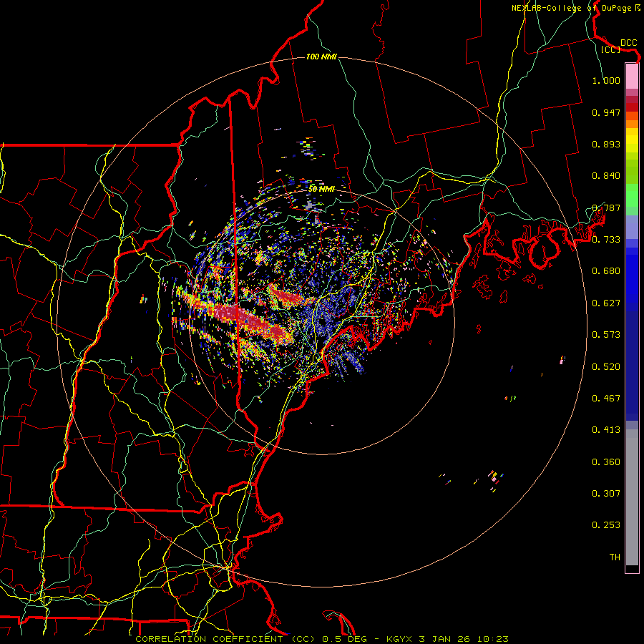Click the 50 NMI range ring label
This screenshot has width=644, height=644.
point(321,189)
